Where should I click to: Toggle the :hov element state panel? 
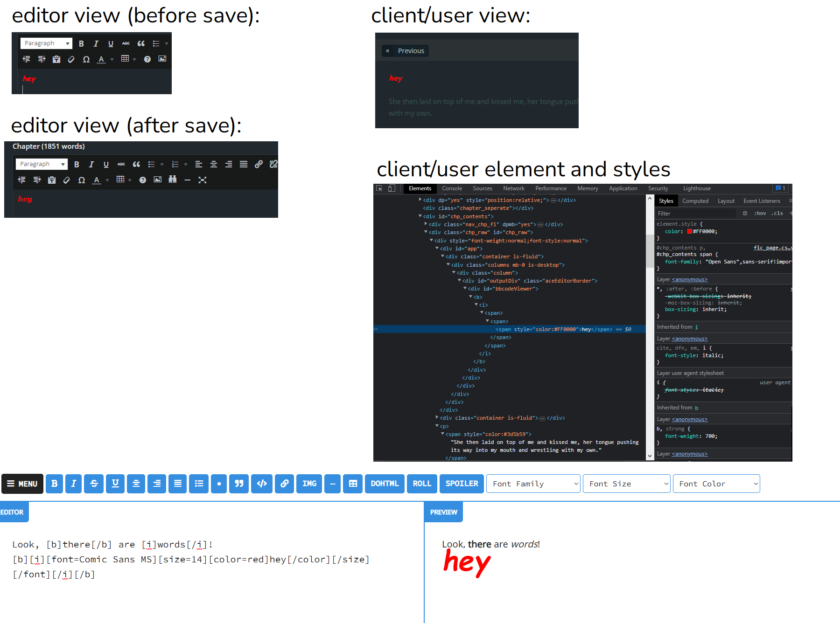(760, 213)
